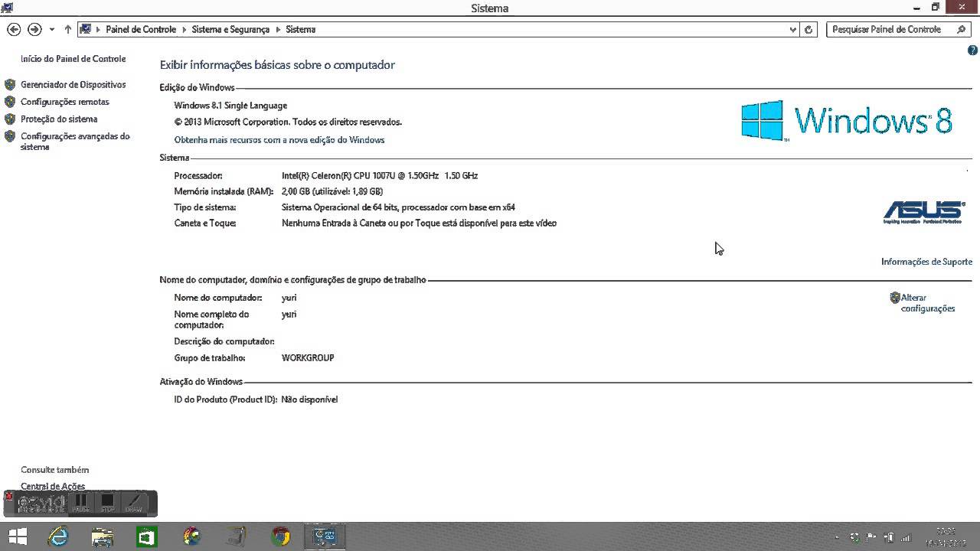Click the ezvid Draw button
980x551 pixels.
point(134,503)
